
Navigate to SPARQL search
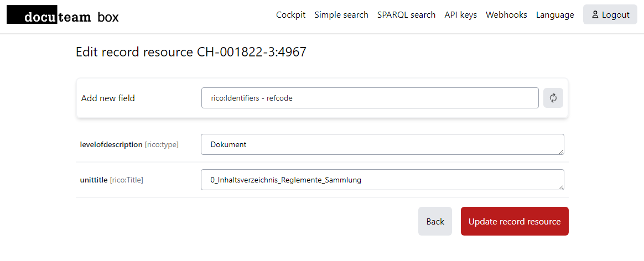point(406,15)
